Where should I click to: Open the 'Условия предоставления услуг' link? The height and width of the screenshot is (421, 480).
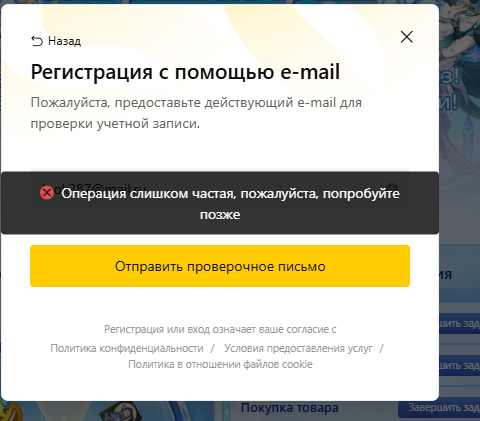pos(298,348)
